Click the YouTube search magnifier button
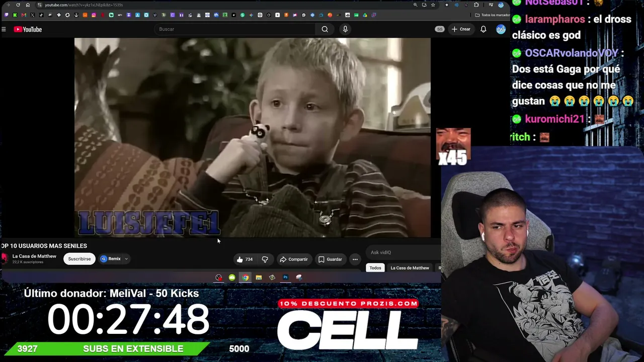This screenshot has width=644, height=362. click(x=325, y=29)
